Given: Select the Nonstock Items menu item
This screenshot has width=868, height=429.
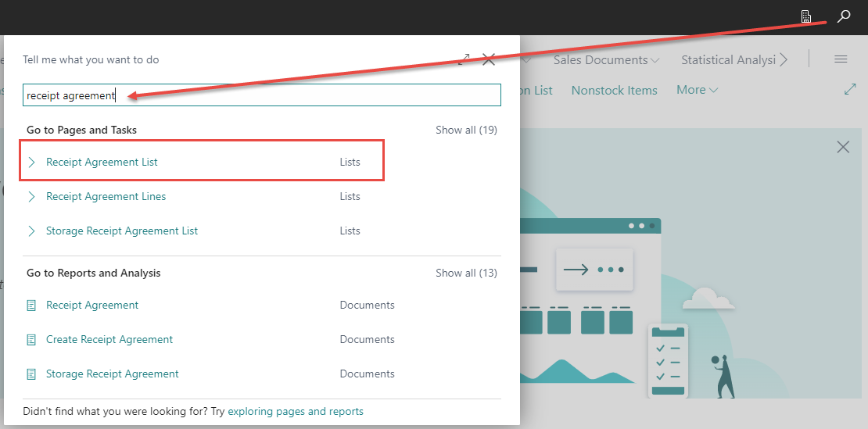Looking at the screenshot, I should coord(614,91).
